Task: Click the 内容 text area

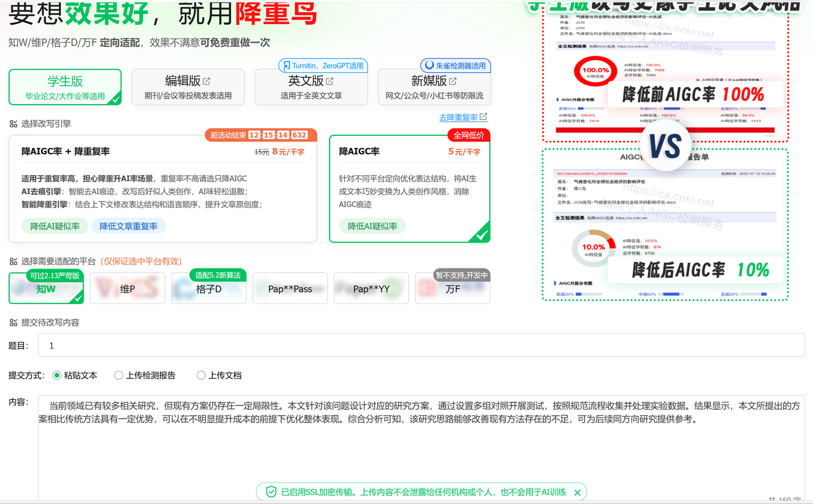Action: (421, 449)
